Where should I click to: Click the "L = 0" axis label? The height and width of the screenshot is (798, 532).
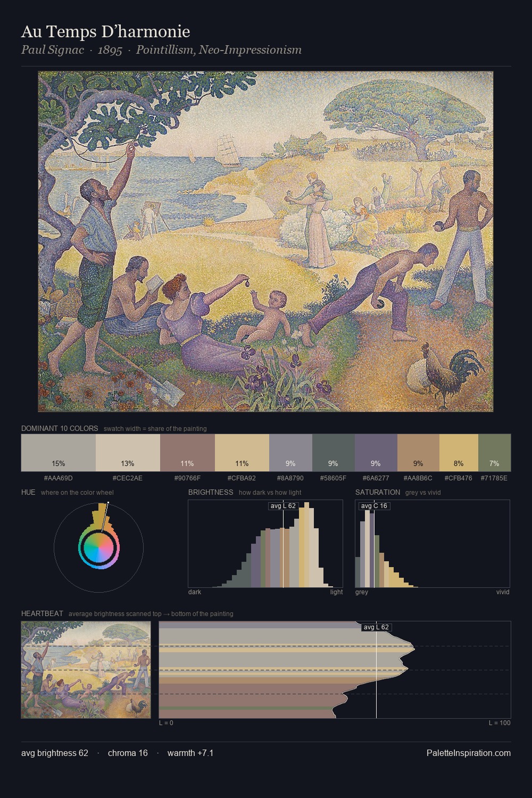166,723
